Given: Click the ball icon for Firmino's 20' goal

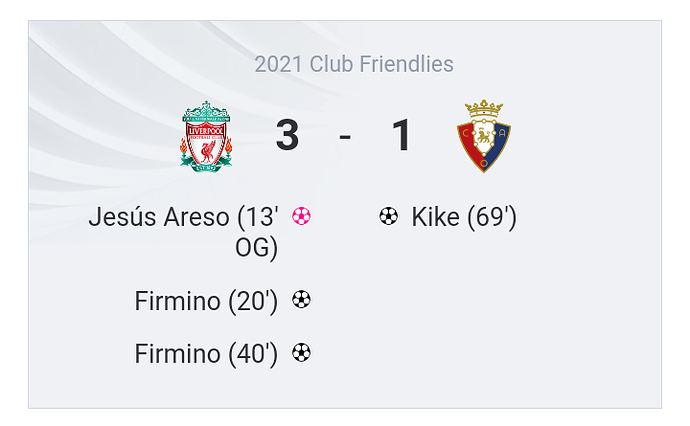Looking at the screenshot, I should pos(301,299).
